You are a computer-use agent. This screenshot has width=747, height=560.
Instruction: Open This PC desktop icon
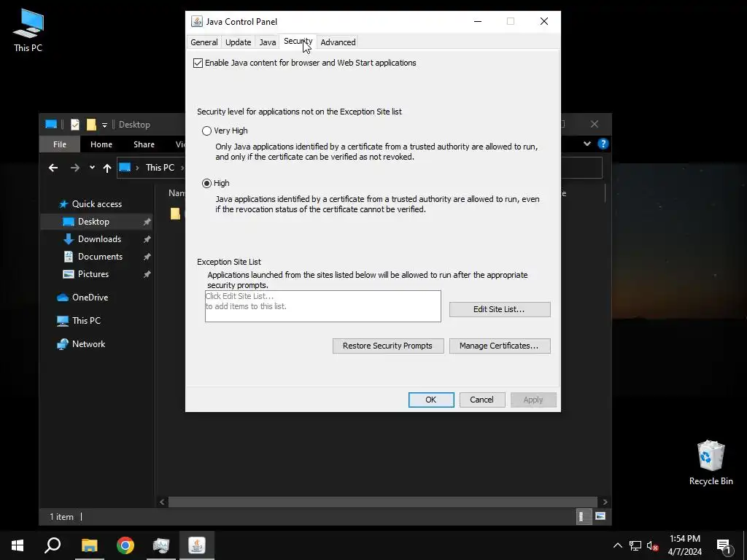tap(28, 30)
